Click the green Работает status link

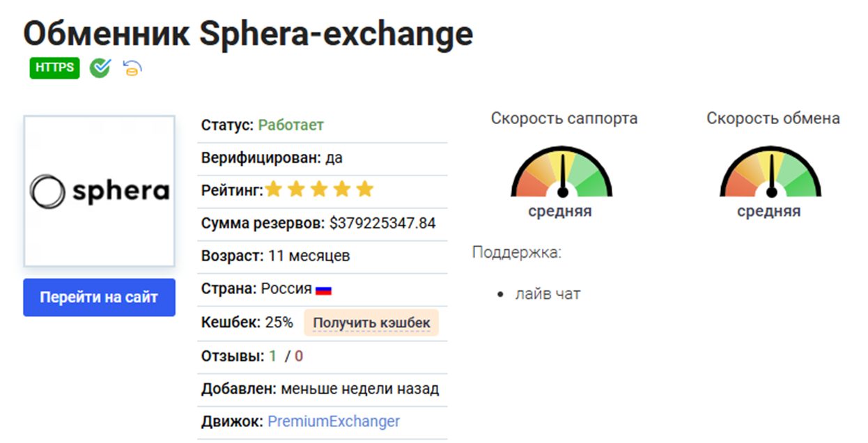(291, 124)
